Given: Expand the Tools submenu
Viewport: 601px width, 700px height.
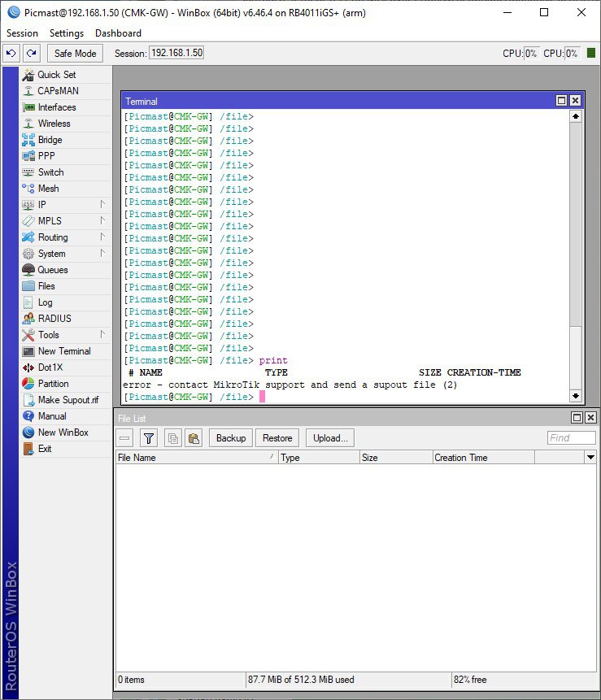Looking at the screenshot, I should coord(102,334).
